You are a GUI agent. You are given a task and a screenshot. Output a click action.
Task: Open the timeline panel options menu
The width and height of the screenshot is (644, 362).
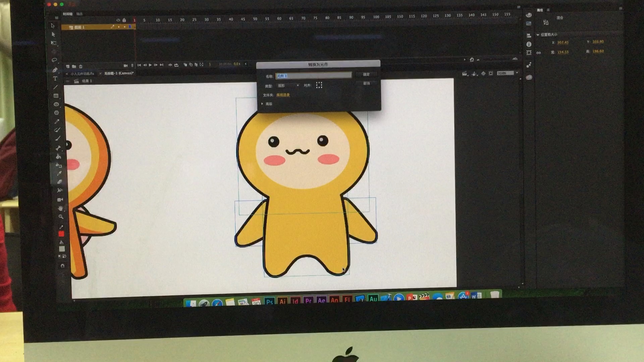(519, 7)
